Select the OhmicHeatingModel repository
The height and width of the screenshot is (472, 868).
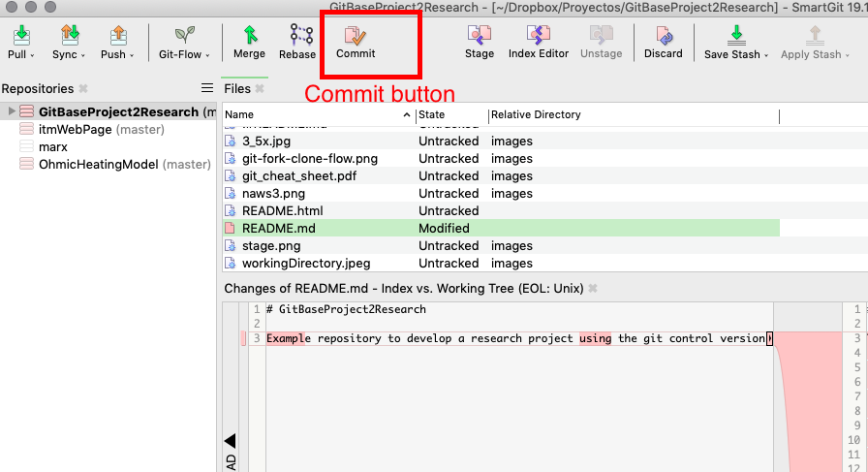click(98, 164)
